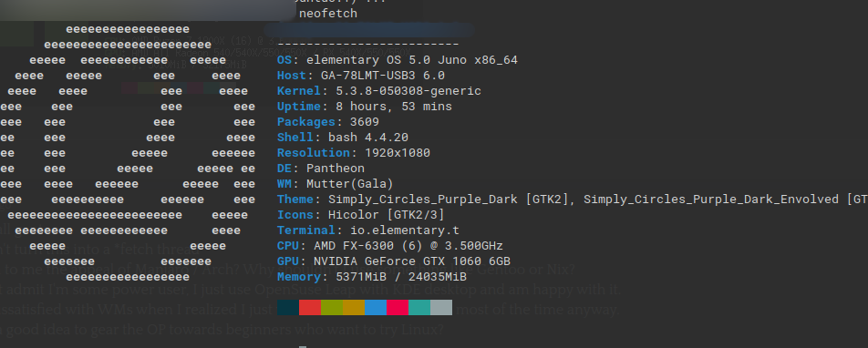Click the 'DE: Pantheon' line
868x348 pixels.
tap(321, 169)
